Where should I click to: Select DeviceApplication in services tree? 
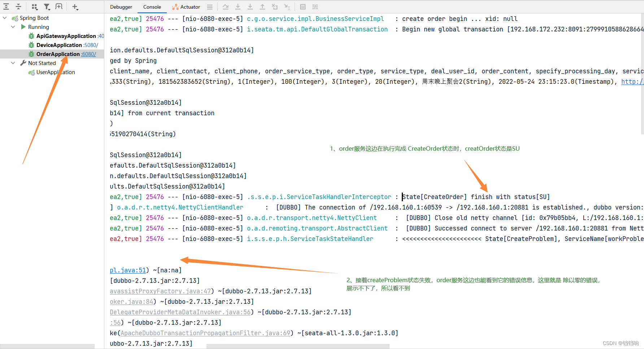pyautogui.click(x=59, y=45)
